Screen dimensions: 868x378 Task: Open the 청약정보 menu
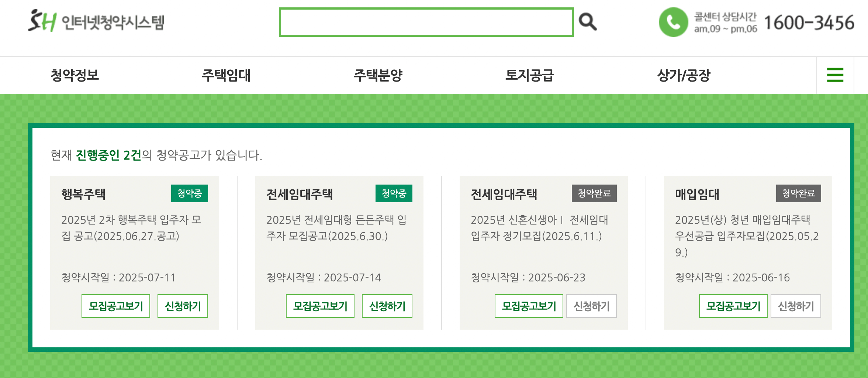click(75, 75)
